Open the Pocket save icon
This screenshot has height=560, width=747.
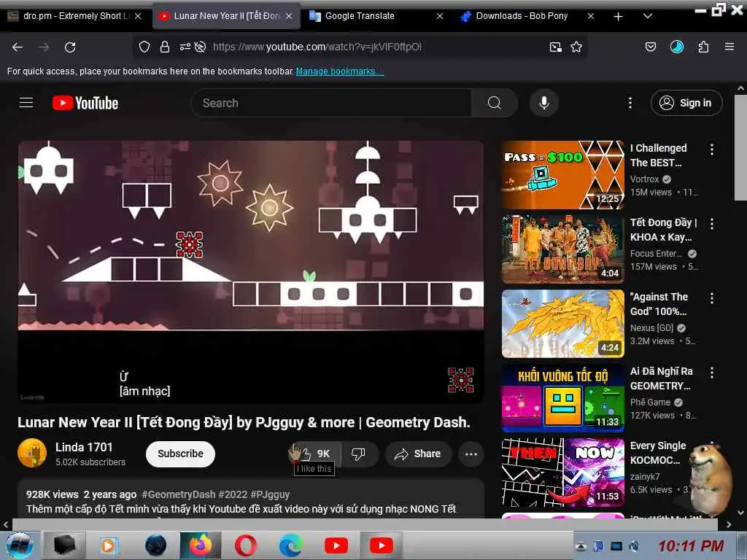coord(651,47)
